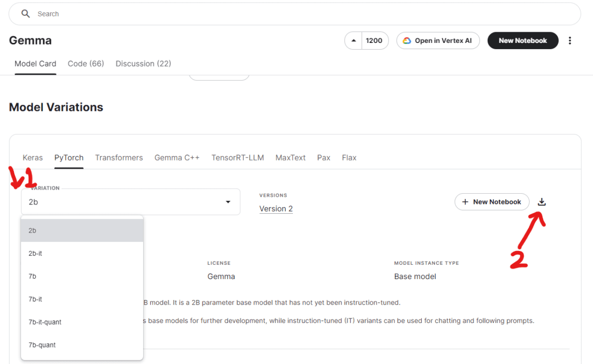Click the plus icon on New Notebook button
593x364 pixels.
pyautogui.click(x=465, y=201)
